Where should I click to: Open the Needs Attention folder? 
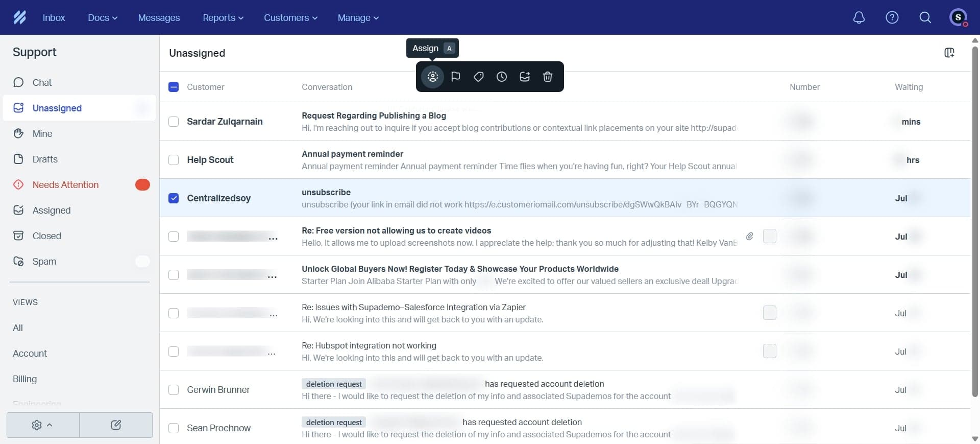coord(65,185)
